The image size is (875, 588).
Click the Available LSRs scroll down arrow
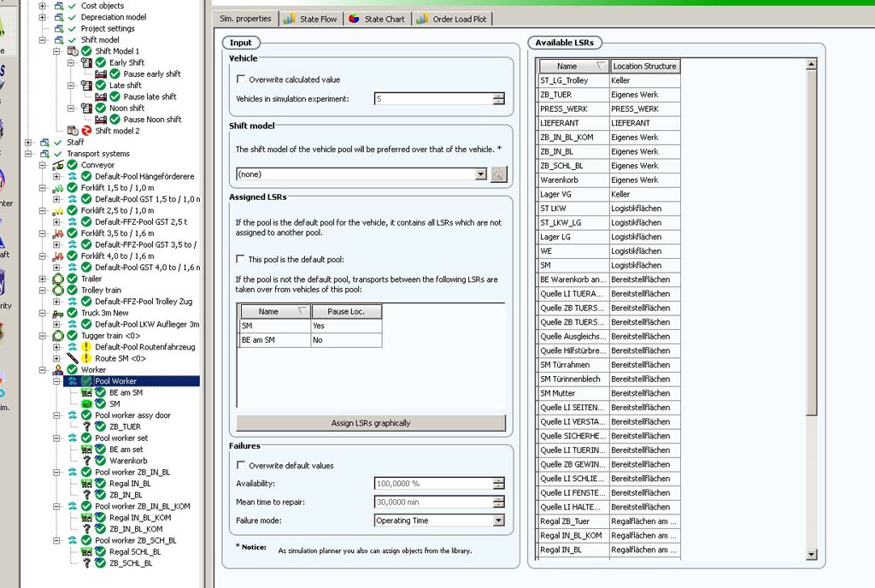[x=812, y=555]
